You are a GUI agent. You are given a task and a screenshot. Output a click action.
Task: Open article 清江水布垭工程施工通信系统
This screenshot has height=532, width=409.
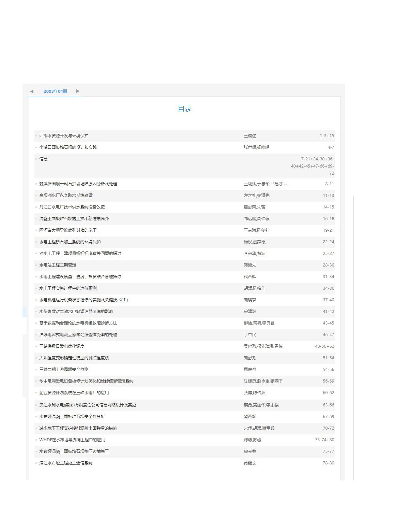click(66, 463)
